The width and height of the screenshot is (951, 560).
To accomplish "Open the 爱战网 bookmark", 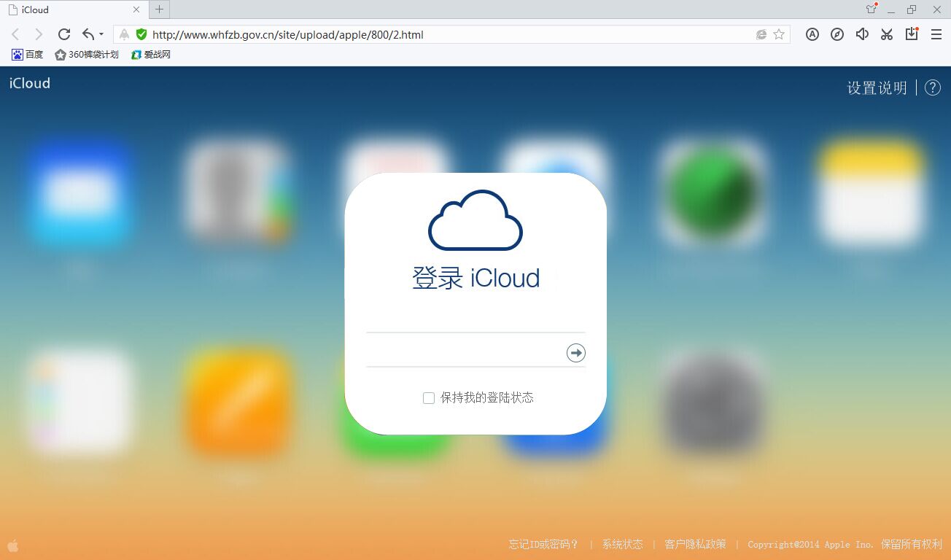I will tap(151, 55).
